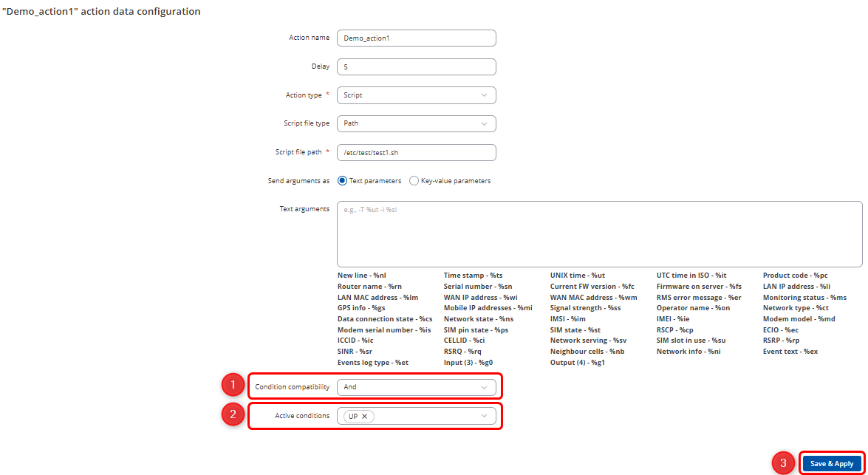
Task: Open the Action type dropdown
Action: (x=416, y=95)
